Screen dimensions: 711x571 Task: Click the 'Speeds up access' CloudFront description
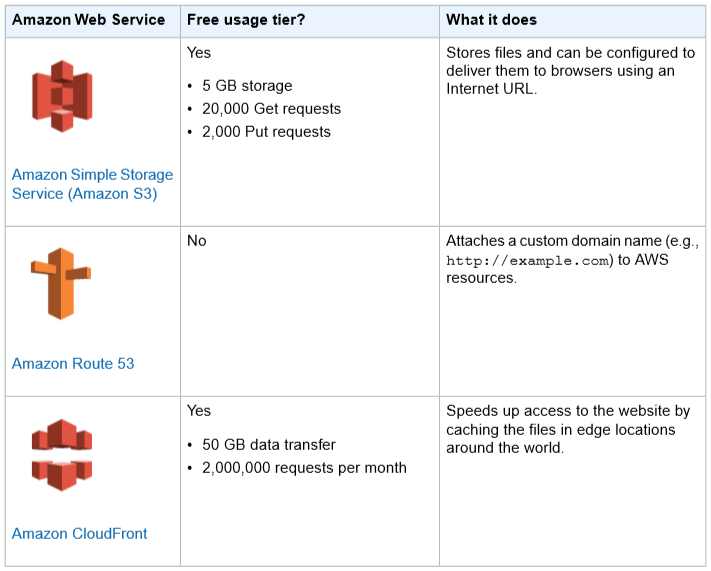pyautogui.click(x=568, y=429)
